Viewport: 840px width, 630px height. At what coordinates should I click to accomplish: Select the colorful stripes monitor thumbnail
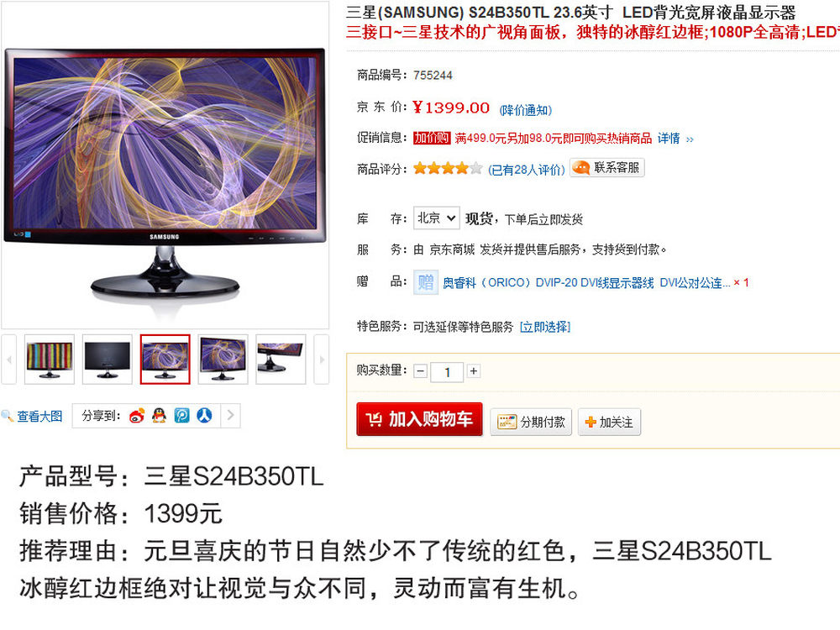50,360
